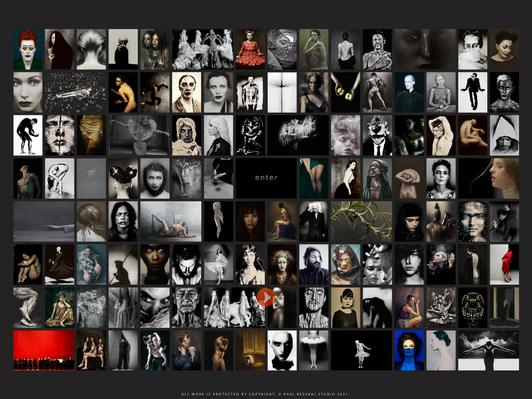This screenshot has width=532, height=399.
Task: Select the ballerina tutu legs image
Action: [313, 351]
